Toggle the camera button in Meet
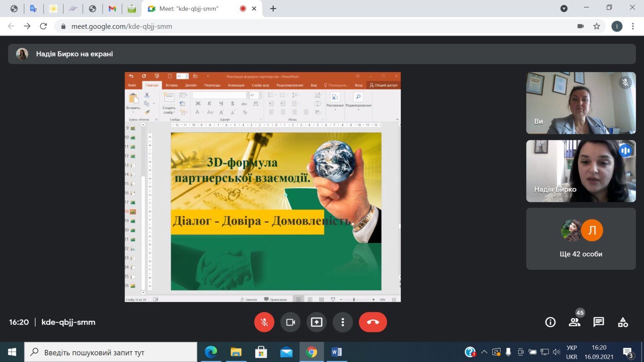The image size is (644, 362). 291,322
